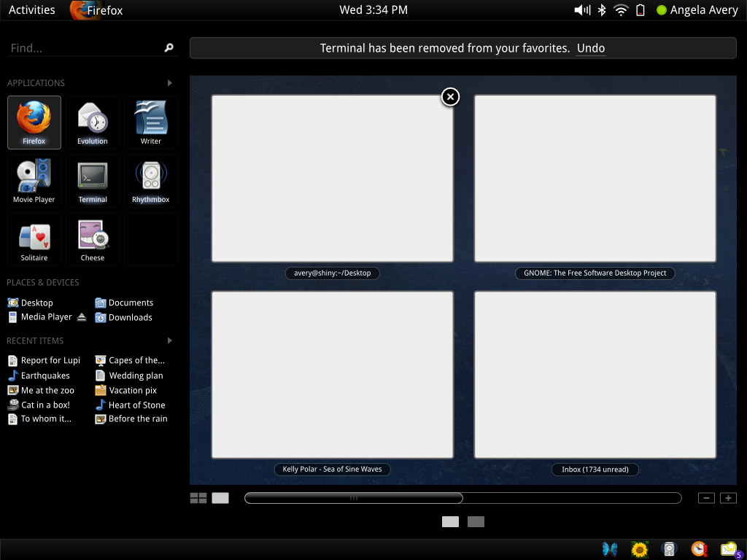Select the second workspace indicator square
The image size is (747, 560).
(476, 522)
